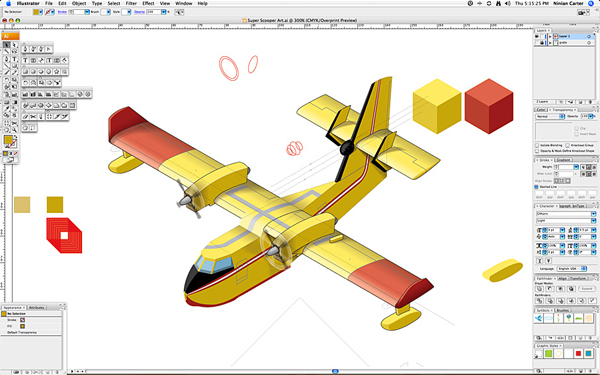
Task: Click the gold Fill swatch in toolbox
Action: click(8, 140)
